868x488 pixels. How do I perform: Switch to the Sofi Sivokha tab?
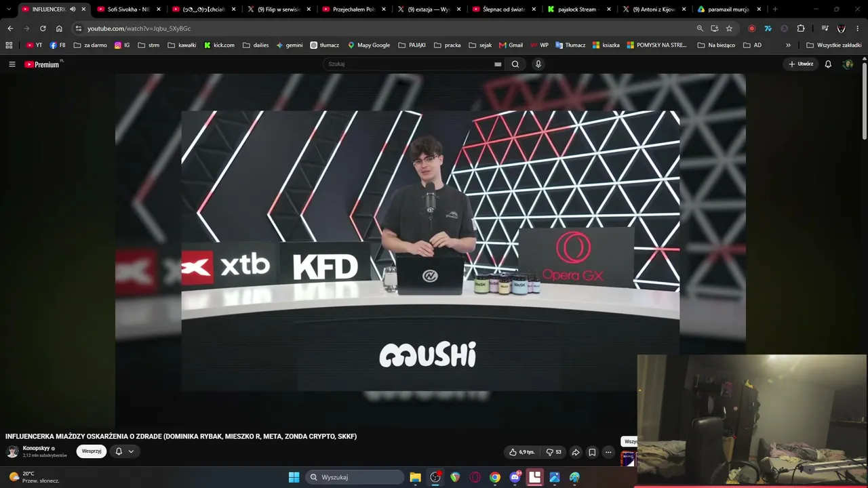pos(128,9)
